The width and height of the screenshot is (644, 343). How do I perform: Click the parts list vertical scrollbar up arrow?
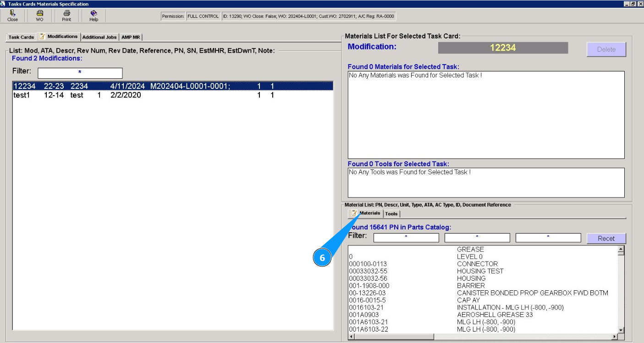tap(621, 250)
